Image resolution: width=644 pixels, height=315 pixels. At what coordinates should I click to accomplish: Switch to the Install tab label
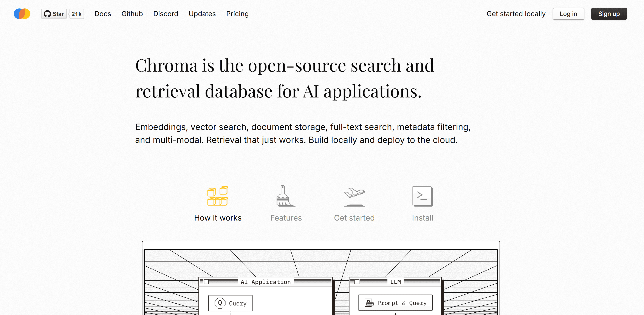coord(422,218)
